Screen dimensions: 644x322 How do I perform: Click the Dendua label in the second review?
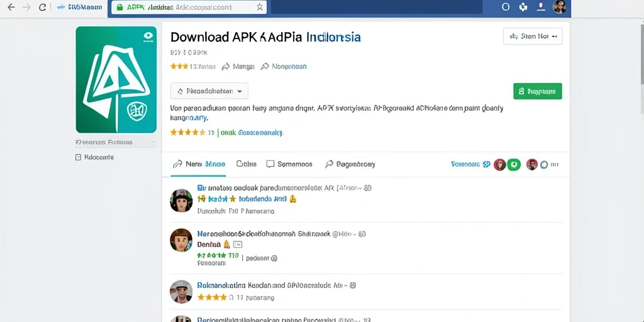click(209, 245)
